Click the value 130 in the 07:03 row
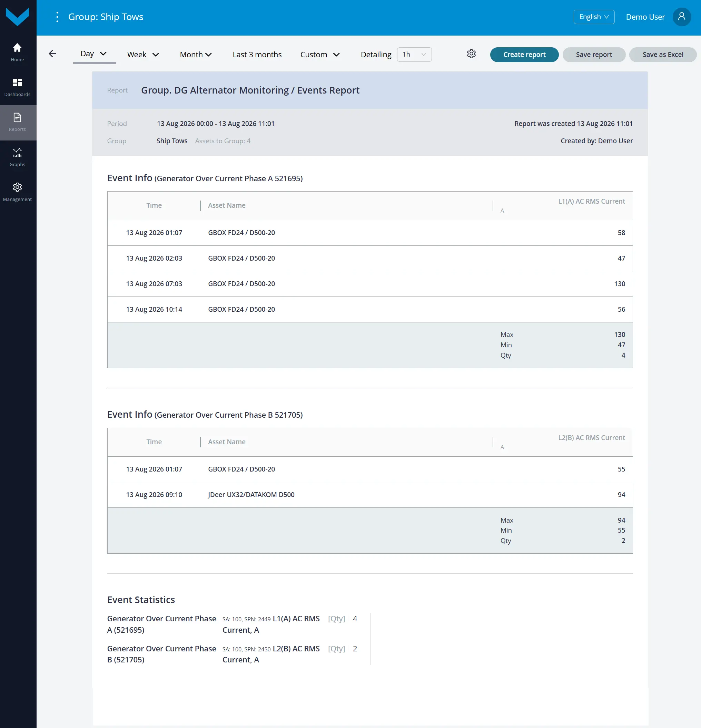The width and height of the screenshot is (701, 728). (619, 284)
